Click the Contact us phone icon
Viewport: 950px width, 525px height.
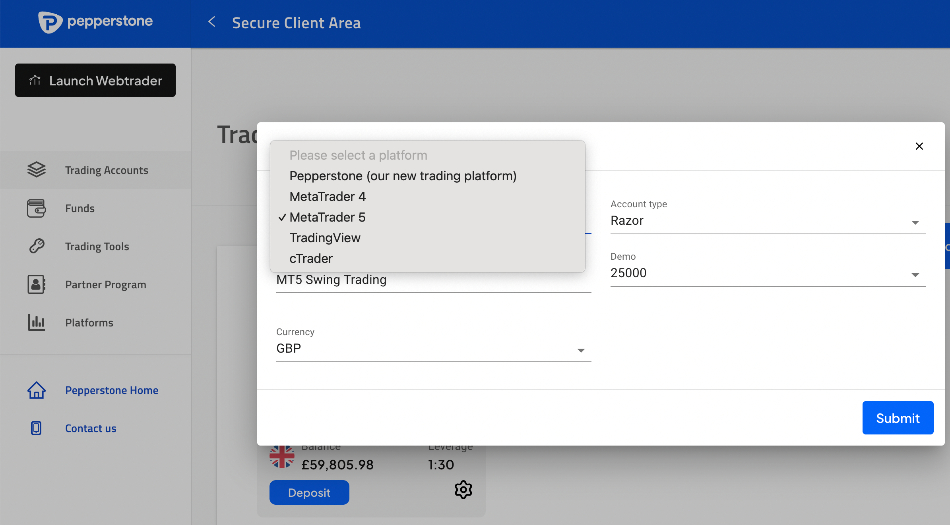pyautogui.click(x=36, y=428)
